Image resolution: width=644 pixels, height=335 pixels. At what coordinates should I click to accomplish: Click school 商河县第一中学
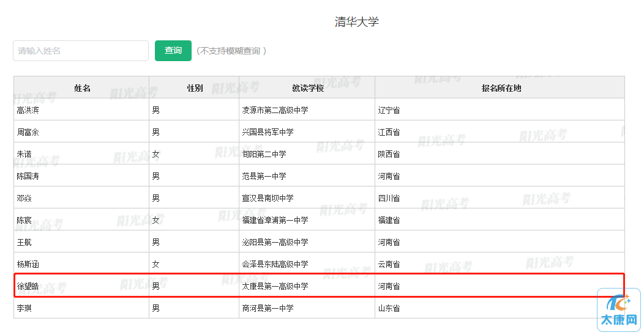click(268, 308)
